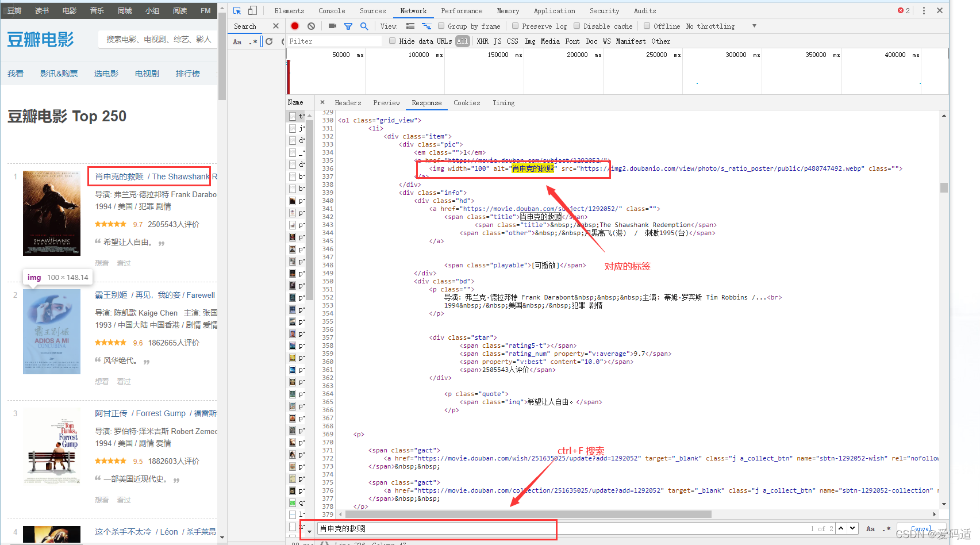Cancel the response find bar

point(921,528)
